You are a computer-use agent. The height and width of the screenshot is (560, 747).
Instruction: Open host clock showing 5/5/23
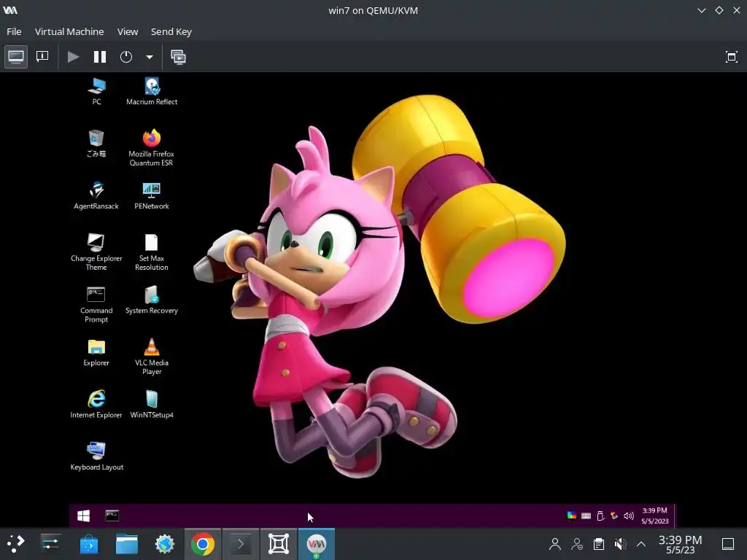(x=681, y=544)
